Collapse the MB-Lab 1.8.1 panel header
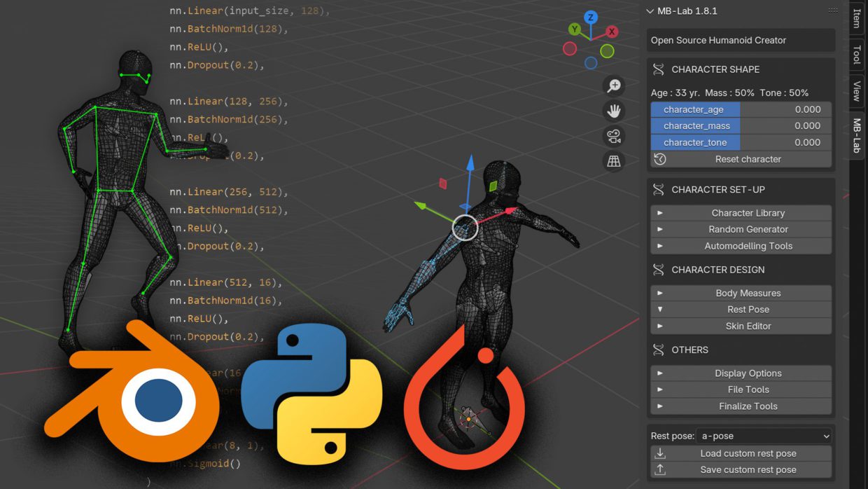 (650, 11)
